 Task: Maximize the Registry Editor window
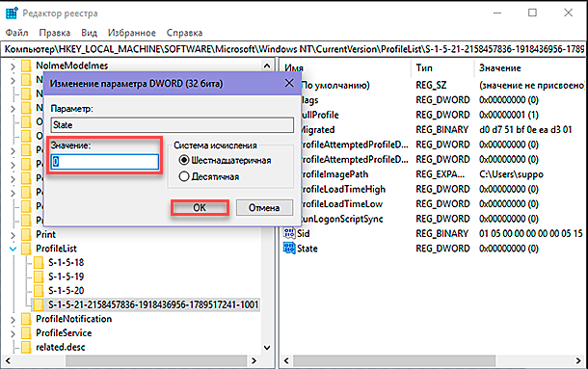click(532, 13)
